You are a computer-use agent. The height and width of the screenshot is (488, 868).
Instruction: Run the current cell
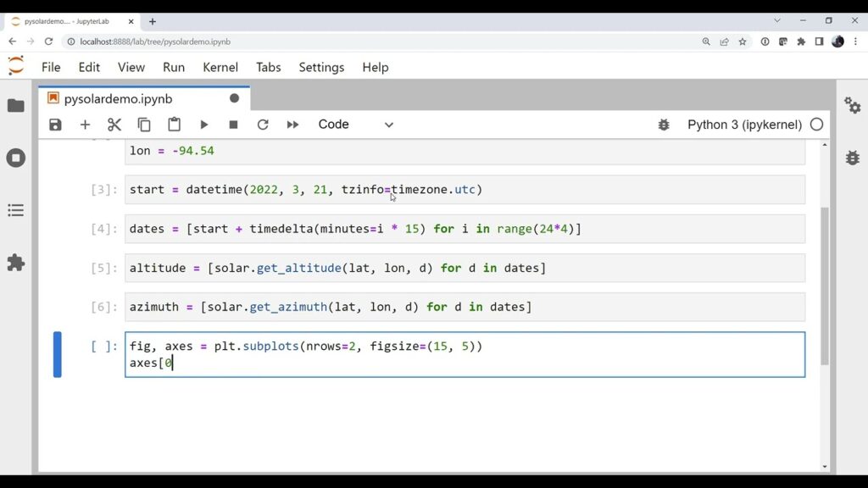(x=203, y=124)
